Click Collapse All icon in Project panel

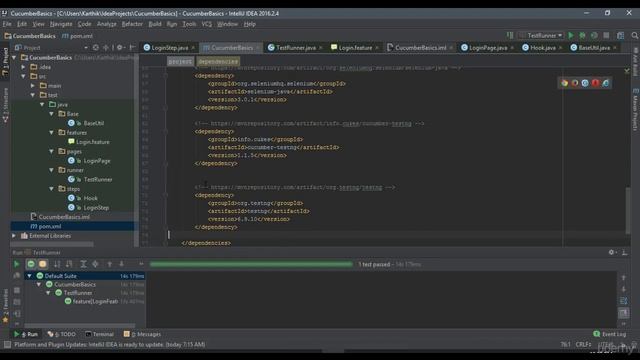click(x=106, y=47)
